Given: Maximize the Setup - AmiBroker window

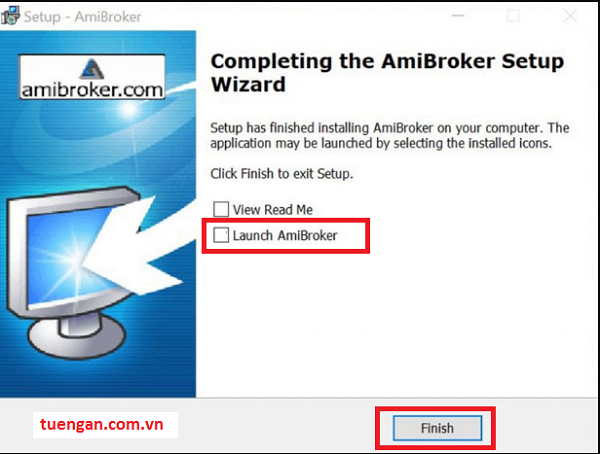Looking at the screenshot, I should [x=513, y=16].
